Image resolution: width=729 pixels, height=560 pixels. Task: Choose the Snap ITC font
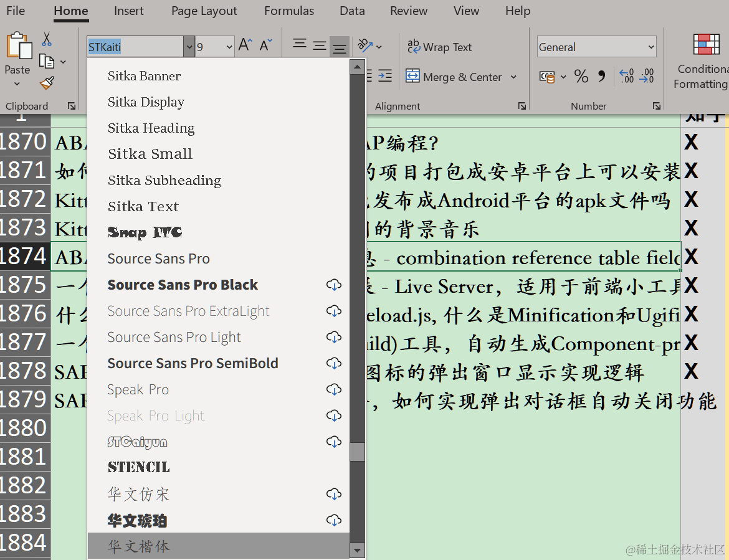coord(219,232)
